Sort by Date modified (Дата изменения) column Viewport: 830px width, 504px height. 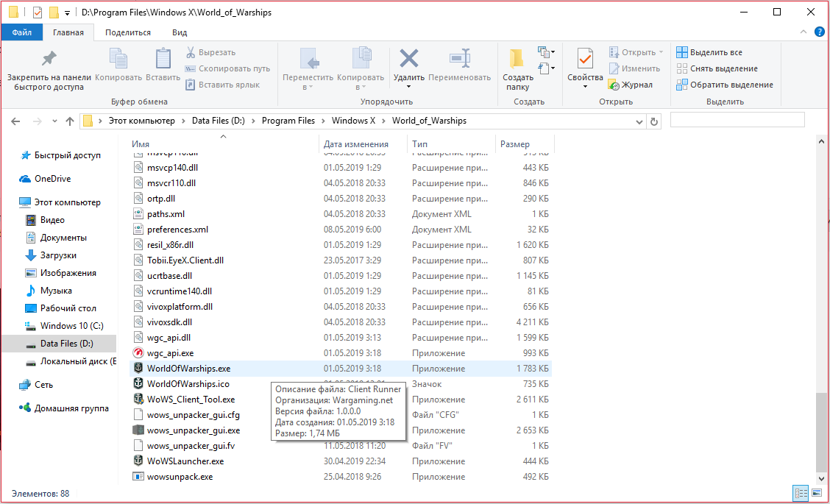[363, 144]
